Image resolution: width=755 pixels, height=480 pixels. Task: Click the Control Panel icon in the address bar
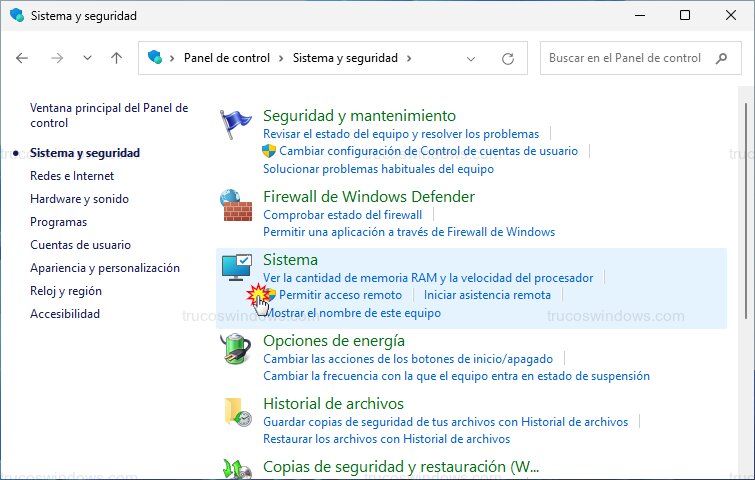(155, 57)
